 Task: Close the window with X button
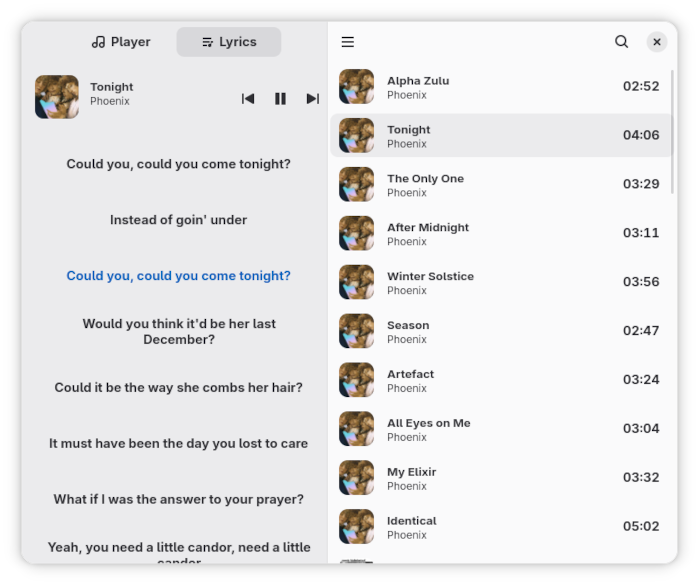pos(657,42)
